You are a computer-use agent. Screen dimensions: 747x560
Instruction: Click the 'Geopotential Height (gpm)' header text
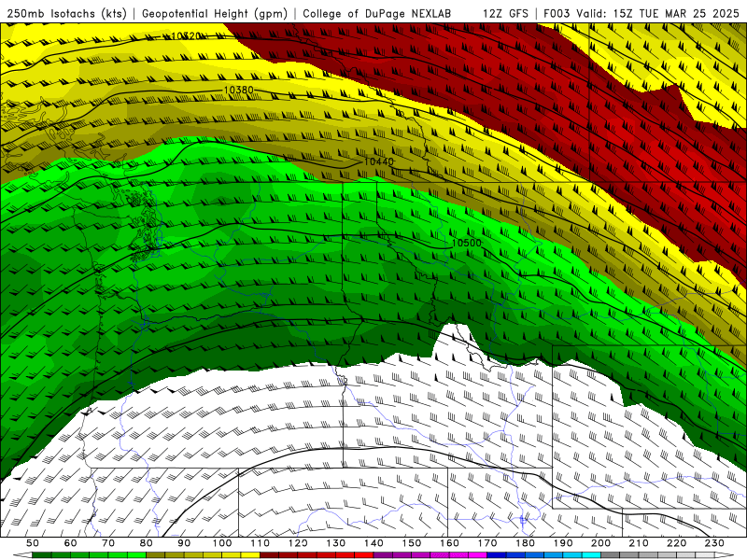coord(215,13)
